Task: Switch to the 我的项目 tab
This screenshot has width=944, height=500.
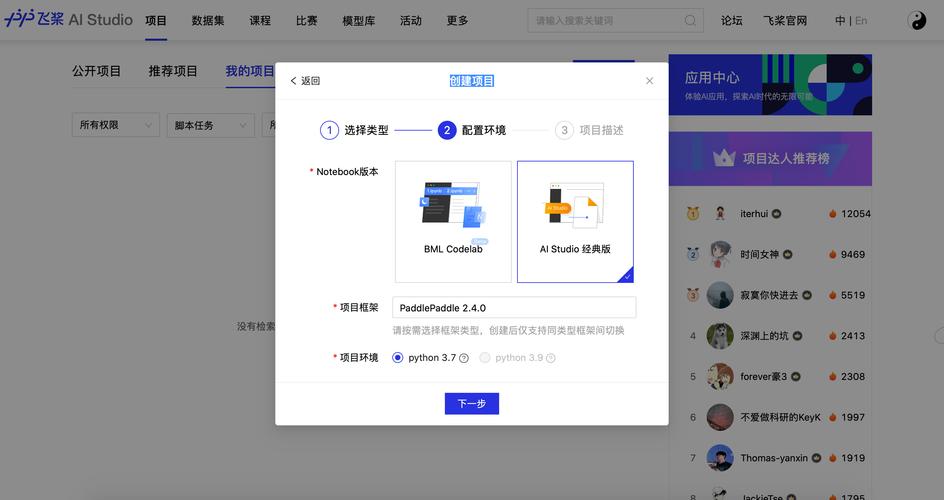Action: pos(250,71)
